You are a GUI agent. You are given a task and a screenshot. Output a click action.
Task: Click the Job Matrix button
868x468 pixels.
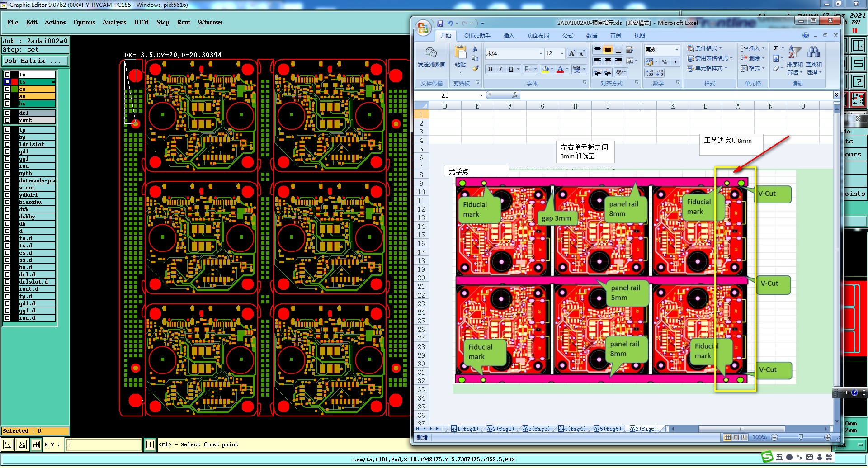tap(35, 61)
